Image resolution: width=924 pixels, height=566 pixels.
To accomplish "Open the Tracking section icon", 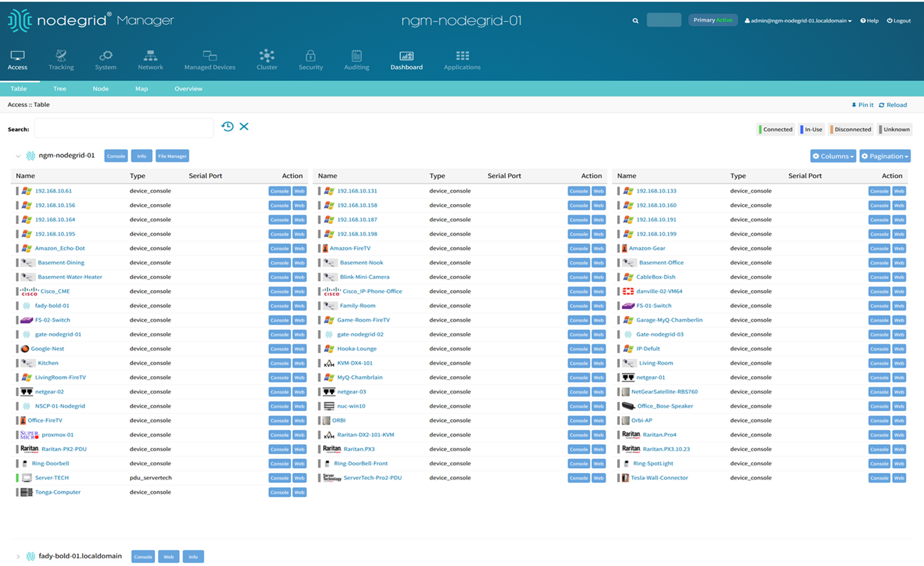I will [x=61, y=56].
